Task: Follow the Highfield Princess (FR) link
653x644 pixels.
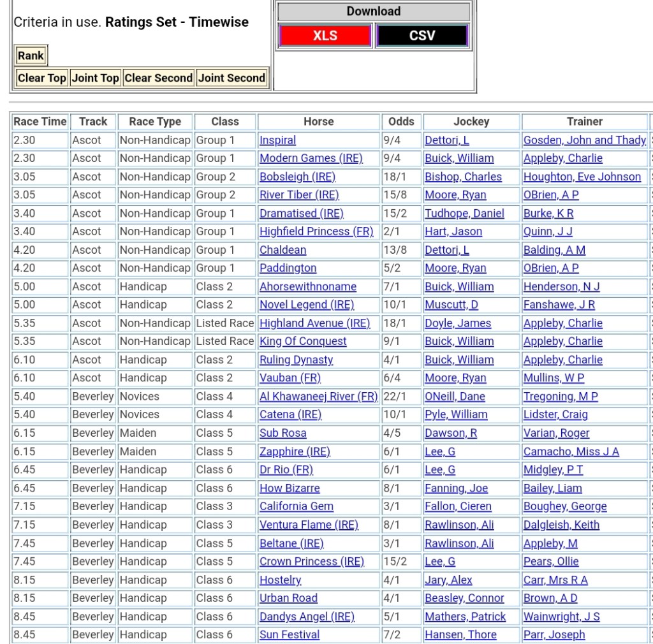Action: coord(316,231)
